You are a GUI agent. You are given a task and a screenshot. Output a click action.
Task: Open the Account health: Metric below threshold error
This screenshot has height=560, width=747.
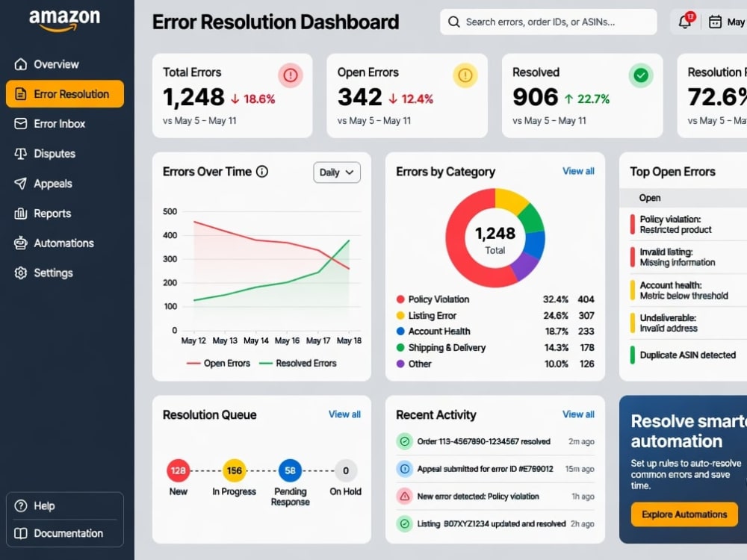(x=688, y=290)
